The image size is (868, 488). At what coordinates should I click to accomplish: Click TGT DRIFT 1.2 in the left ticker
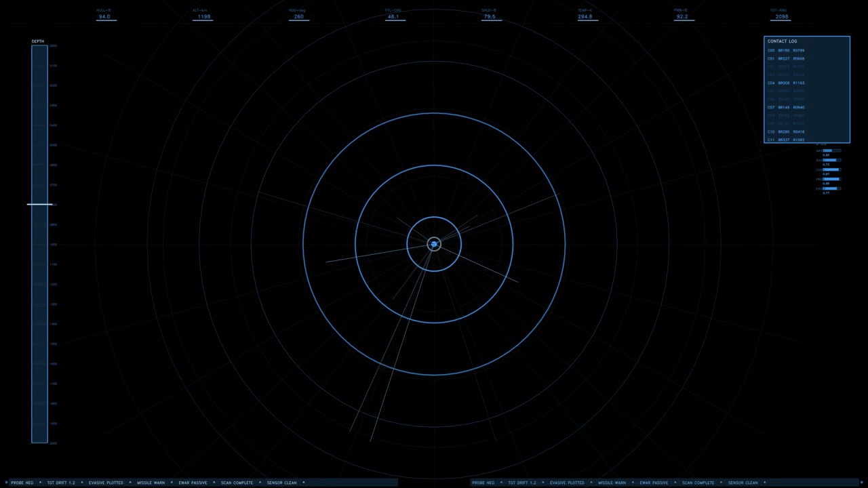61,483
